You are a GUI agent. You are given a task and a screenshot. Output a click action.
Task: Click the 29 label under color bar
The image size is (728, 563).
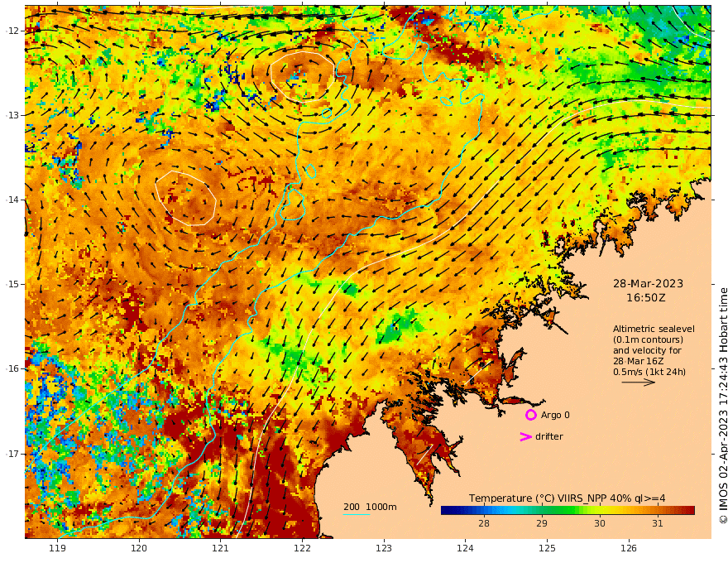pos(541,523)
